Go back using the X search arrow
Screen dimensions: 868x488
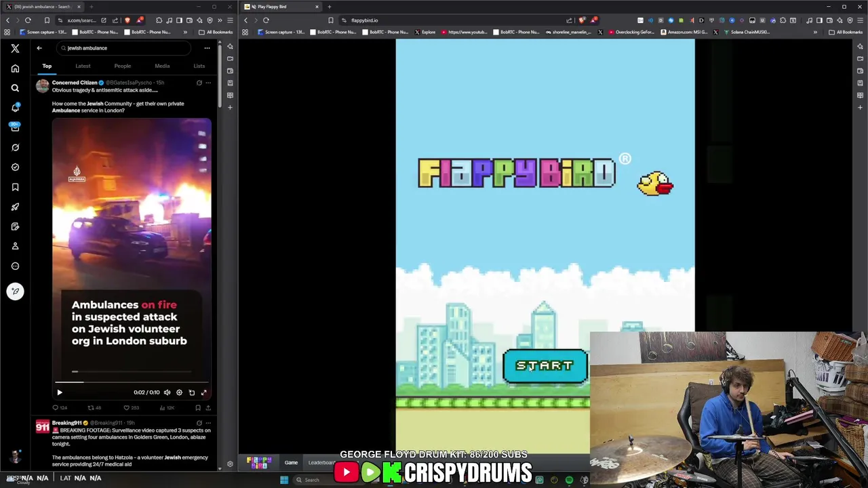(39, 48)
